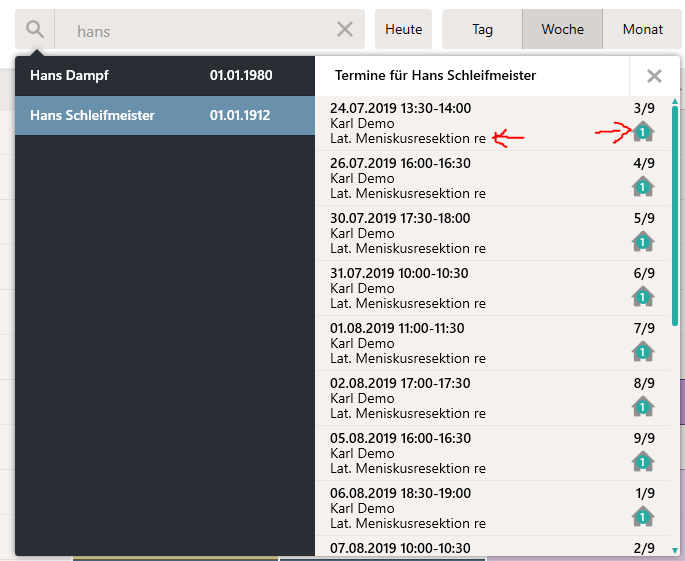Close the Termine für Hans Schleifmeister panel
The width and height of the screenshot is (685, 561).
click(654, 76)
